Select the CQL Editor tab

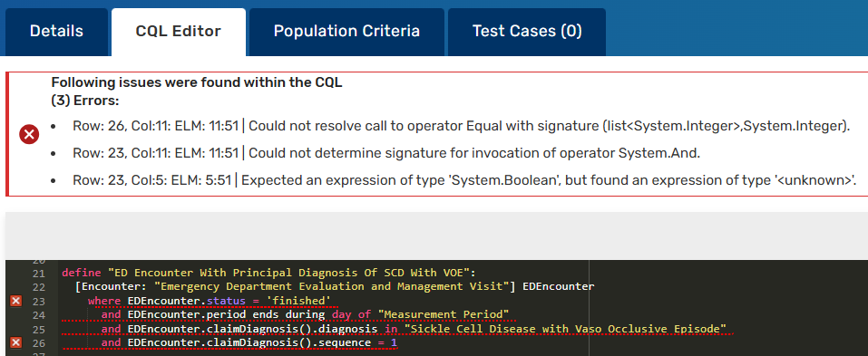[x=179, y=32]
